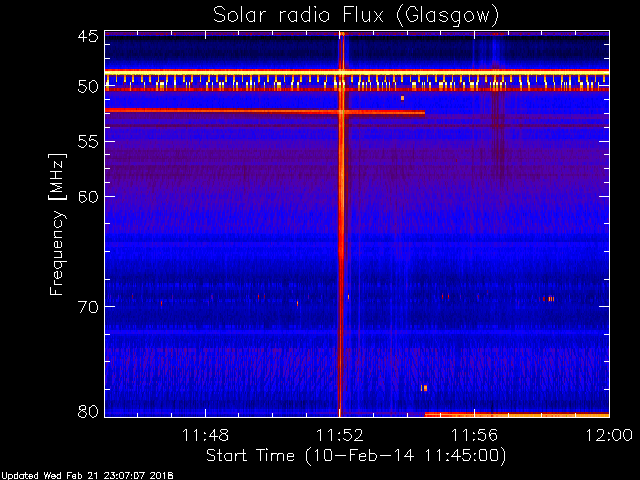Click the 'Frequency [MHz]' axis label
The image size is (640, 480).
tap(57, 224)
